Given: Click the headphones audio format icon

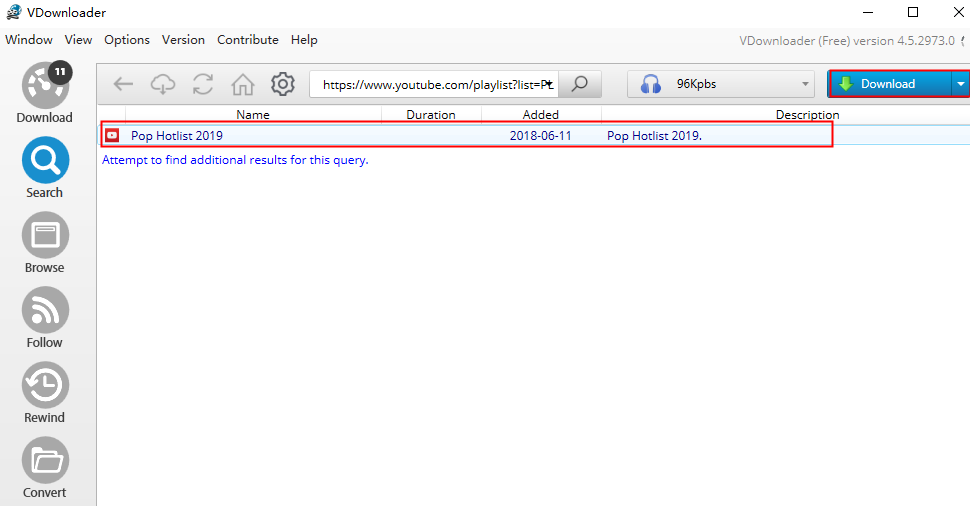Looking at the screenshot, I should (x=650, y=84).
